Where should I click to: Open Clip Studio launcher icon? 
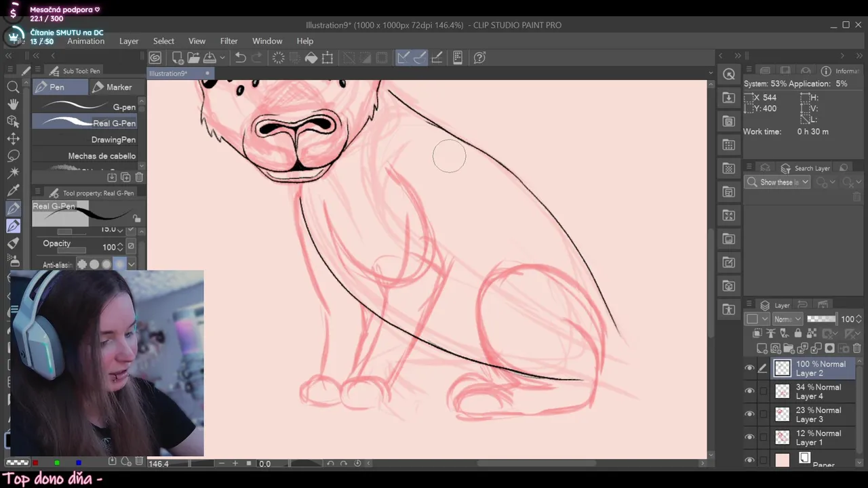pyautogui.click(x=155, y=58)
